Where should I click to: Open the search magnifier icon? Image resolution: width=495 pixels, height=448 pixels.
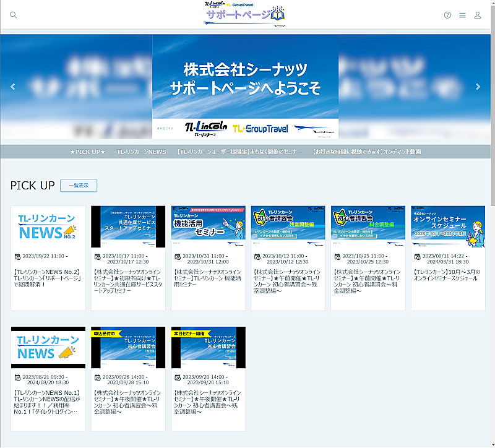[13, 15]
